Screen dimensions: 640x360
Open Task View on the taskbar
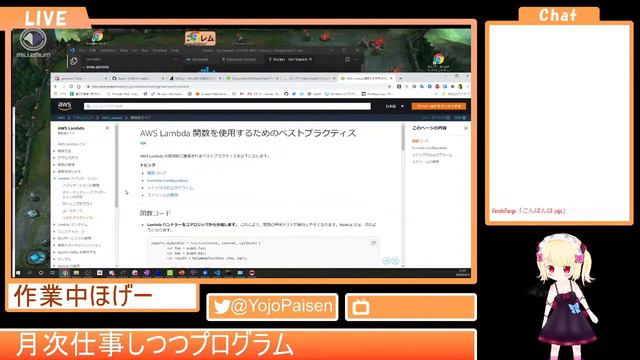point(52,273)
